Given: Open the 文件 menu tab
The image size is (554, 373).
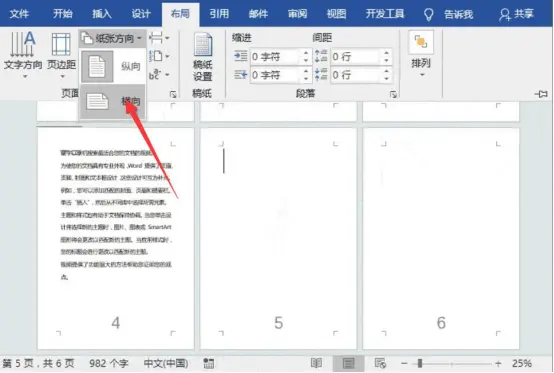Looking at the screenshot, I should click(x=19, y=14).
